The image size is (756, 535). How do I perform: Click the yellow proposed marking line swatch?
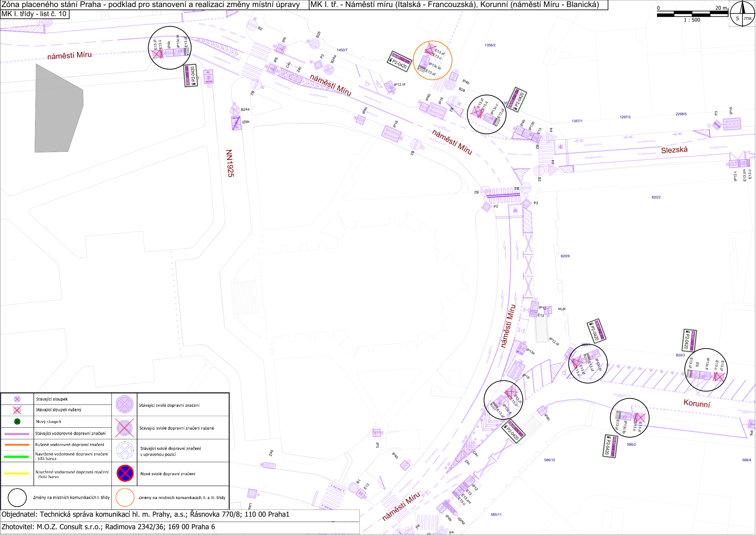[17, 474]
